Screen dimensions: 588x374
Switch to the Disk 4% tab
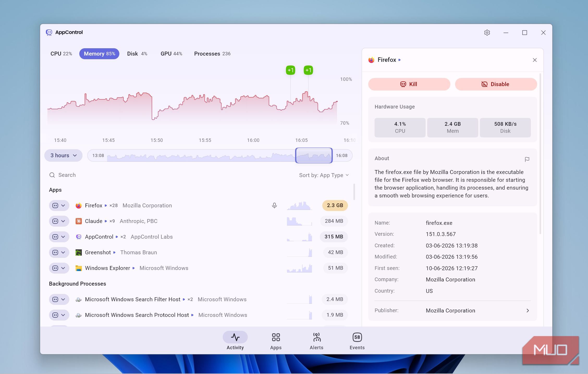point(137,54)
